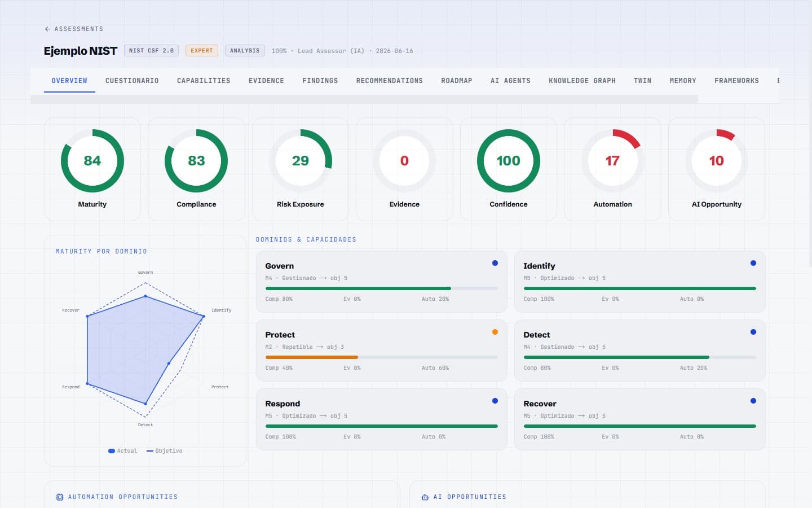
Task: Click the Ejemplo NIST assessment title
Action: click(x=81, y=51)
